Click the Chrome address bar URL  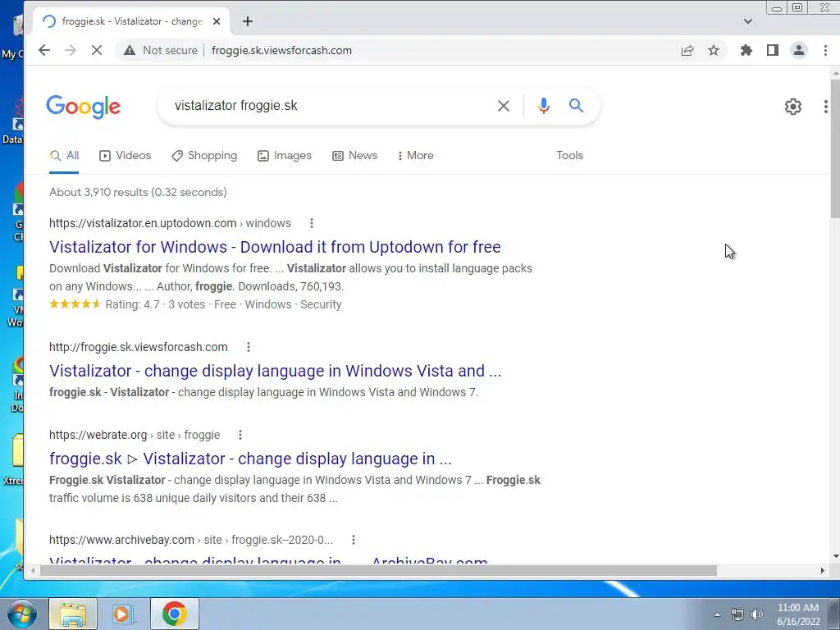(x=282, y=50)
